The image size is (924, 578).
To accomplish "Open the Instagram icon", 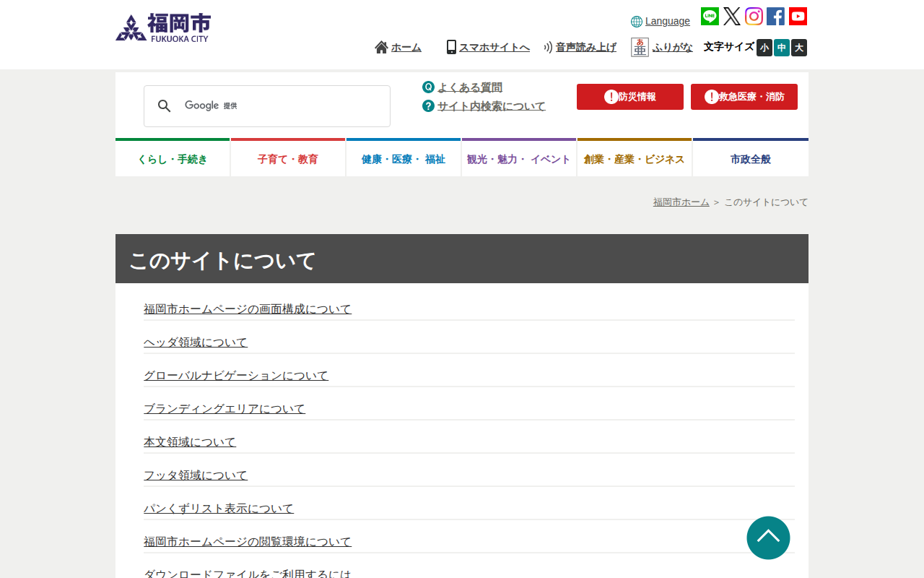I will point(754,17).
